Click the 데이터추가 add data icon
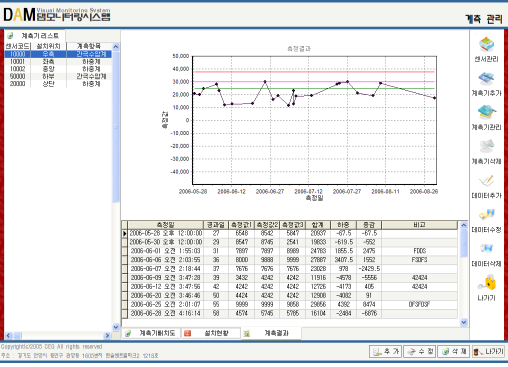This screenshot has width=508, height=367. click(x=487, y=181)
